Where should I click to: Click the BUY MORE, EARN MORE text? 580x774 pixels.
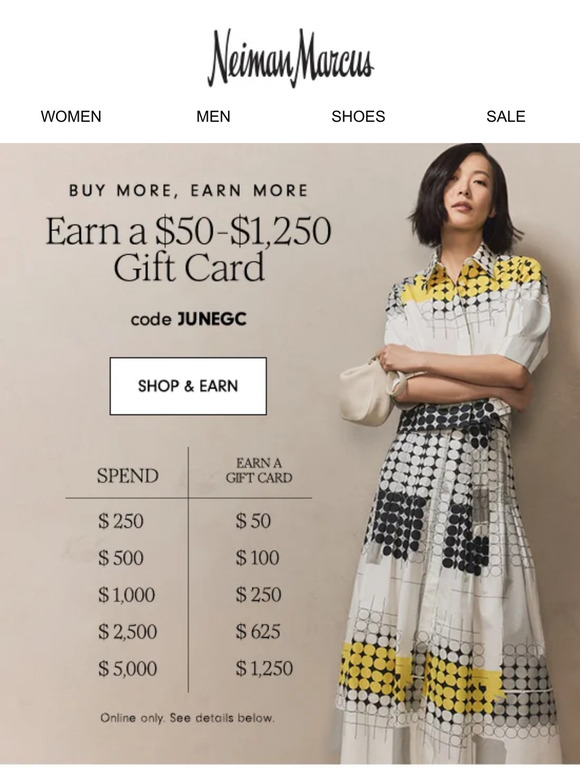click(x=189, y=191)
